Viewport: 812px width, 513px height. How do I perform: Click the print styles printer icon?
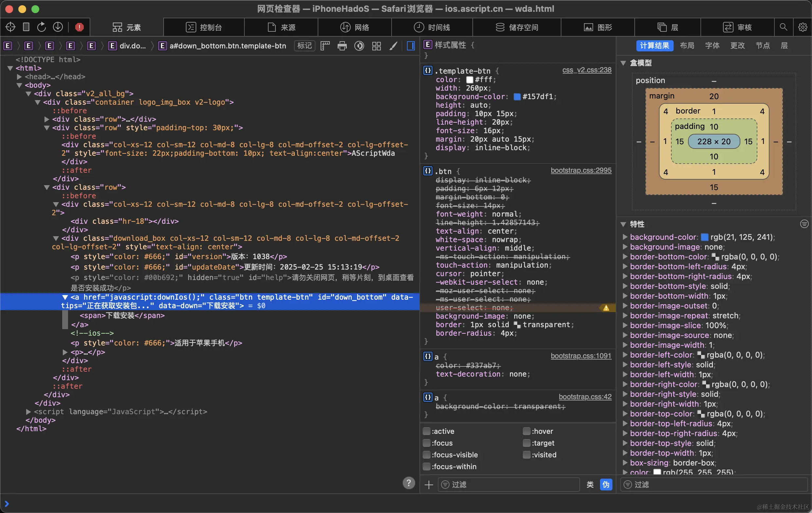point(342,46)
